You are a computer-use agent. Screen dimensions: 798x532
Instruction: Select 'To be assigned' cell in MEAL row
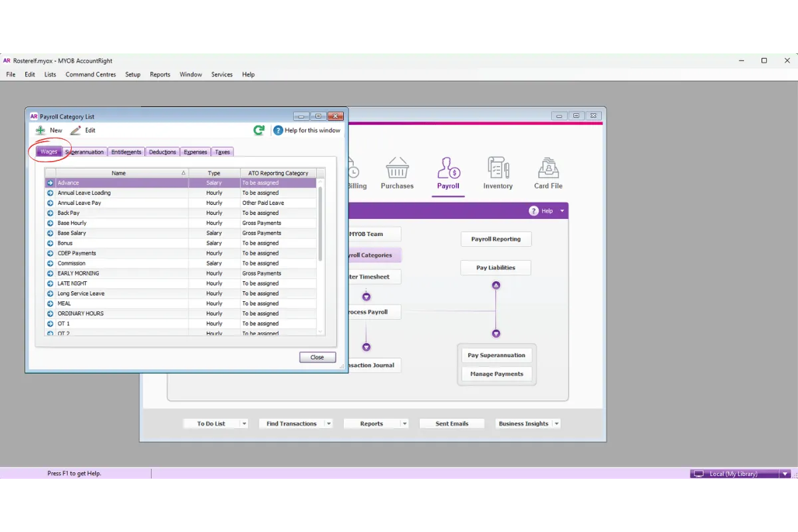click(278, 303)
